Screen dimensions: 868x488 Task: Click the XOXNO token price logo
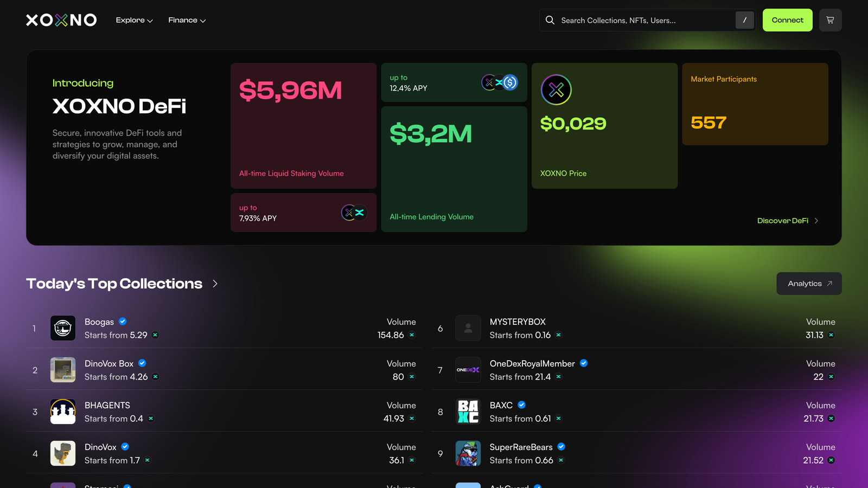tap(556, 89)
